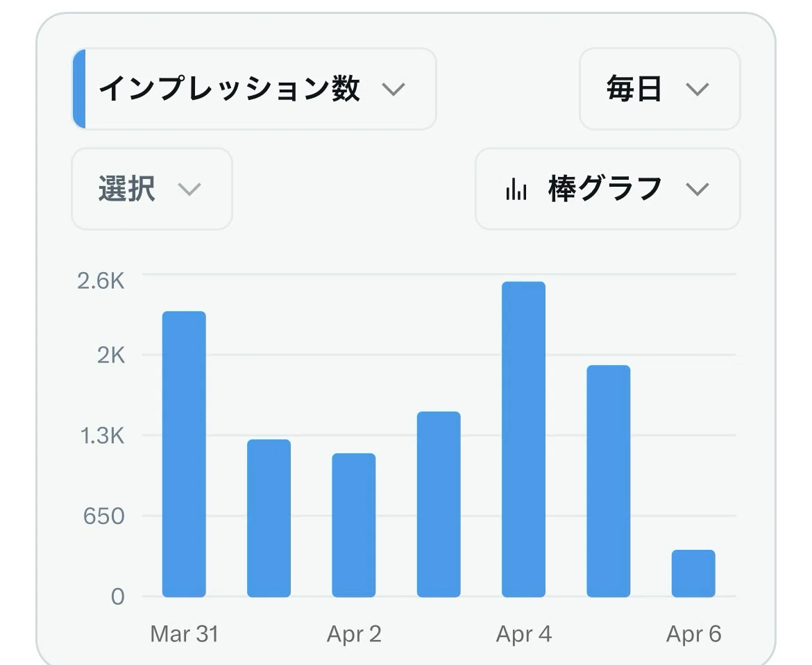Click the chevron arrow beside 毎日

point(697,89)
